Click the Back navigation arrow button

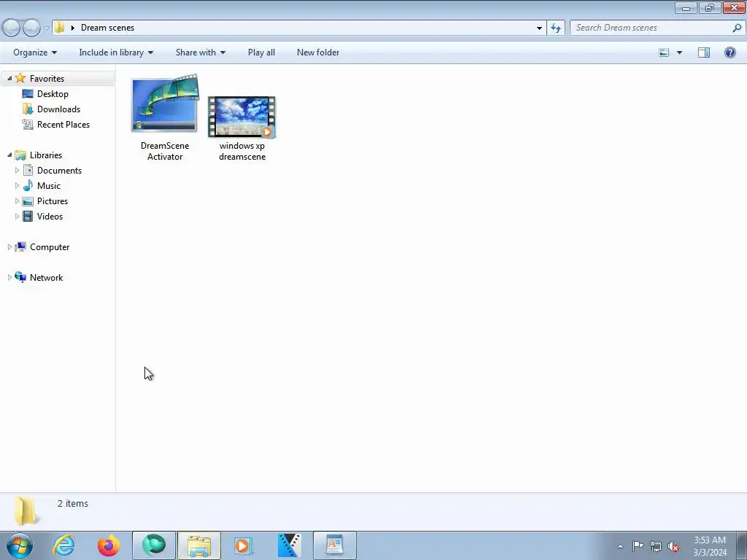12,28
